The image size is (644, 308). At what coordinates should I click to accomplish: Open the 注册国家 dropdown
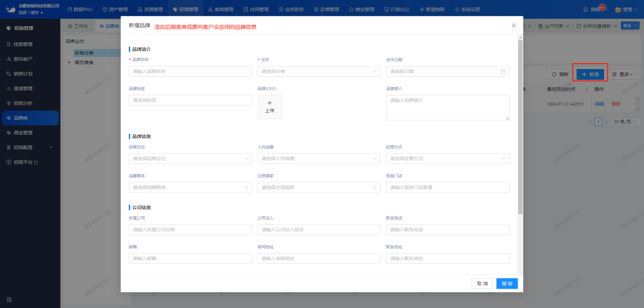click(x=319, y=187)
